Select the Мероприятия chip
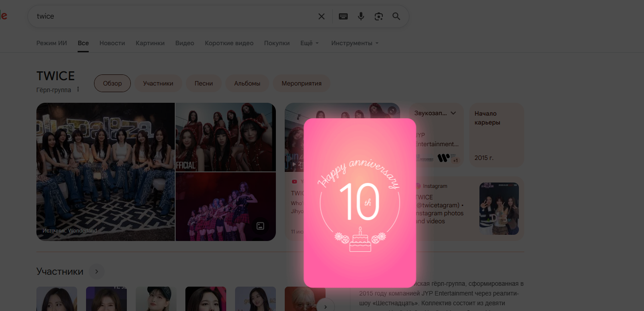The width and height of the screenshot is (644, 311). [x=301, y=83]
